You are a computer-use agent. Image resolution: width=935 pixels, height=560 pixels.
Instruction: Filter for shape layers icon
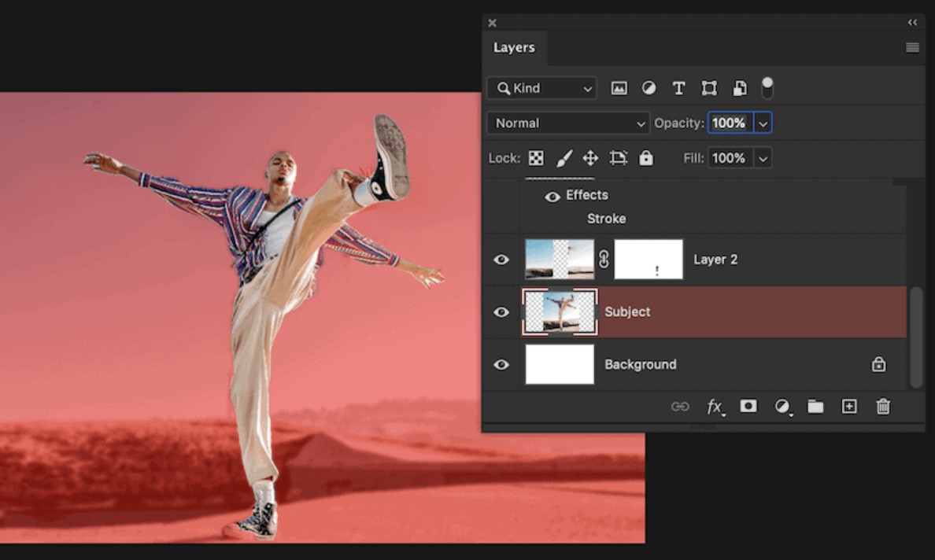click(709, 88)
